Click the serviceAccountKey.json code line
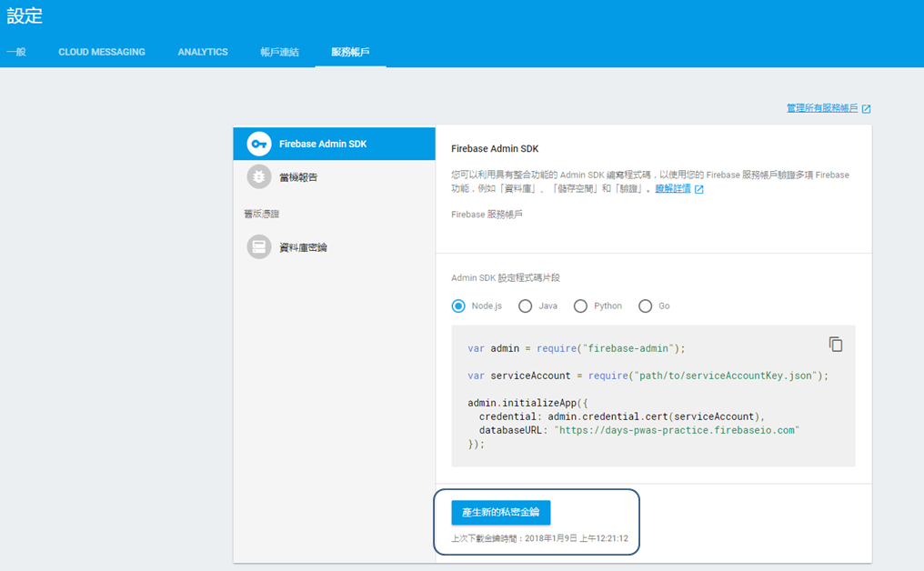Viewport: 924px width, 571px height. (648, 376)
